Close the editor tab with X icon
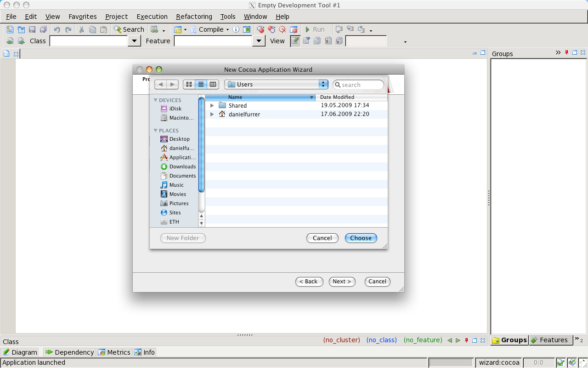 pos(16,54)
